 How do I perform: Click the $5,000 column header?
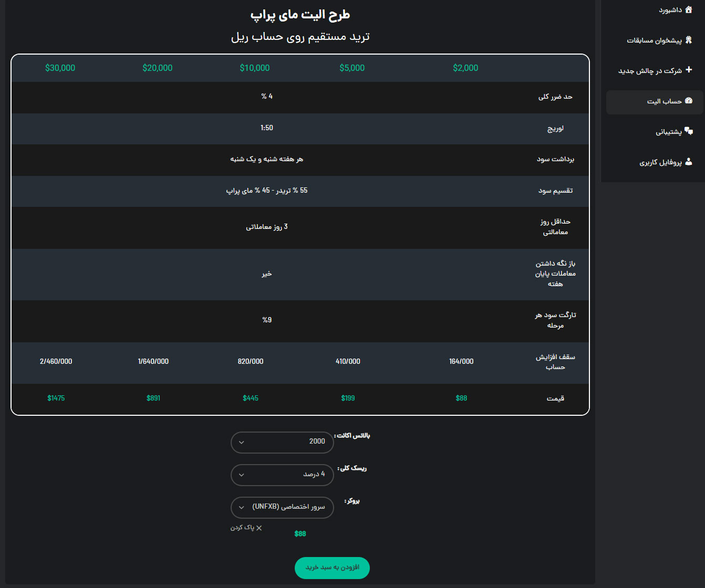352,68
